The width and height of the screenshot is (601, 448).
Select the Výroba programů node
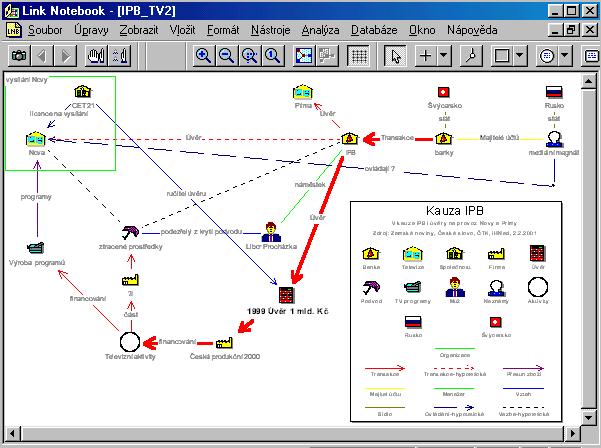(36, 248)
